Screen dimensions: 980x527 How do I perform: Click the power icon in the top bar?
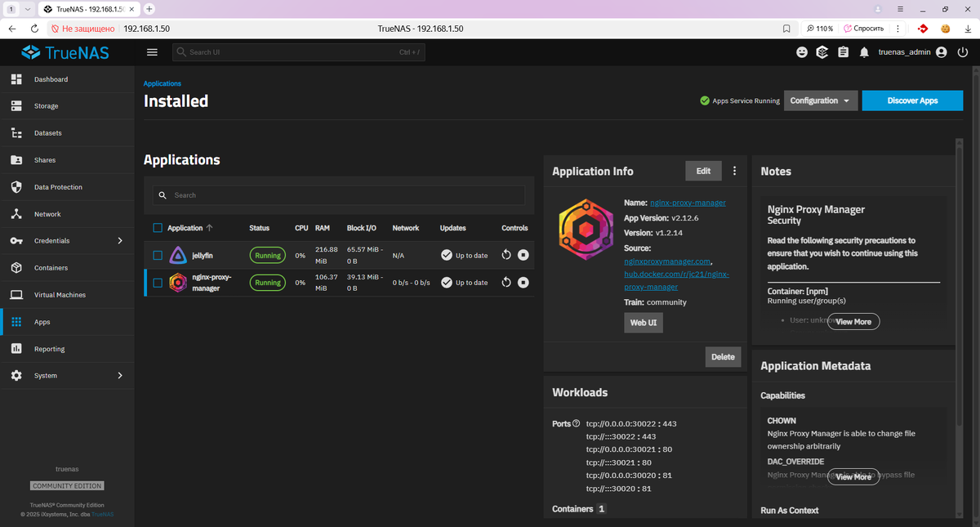pyautogui.click(x=963, y=52)
